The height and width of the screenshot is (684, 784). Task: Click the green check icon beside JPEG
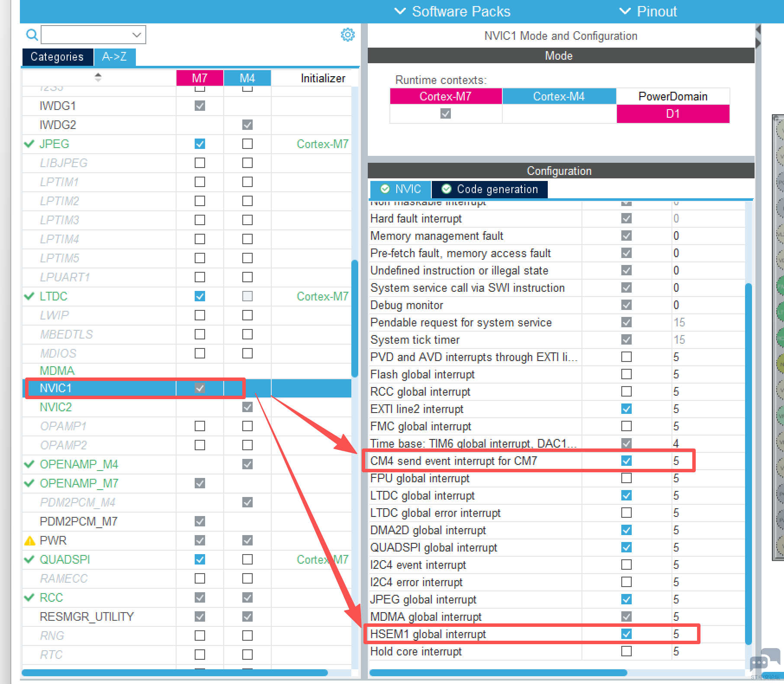(x=29, y=144)
